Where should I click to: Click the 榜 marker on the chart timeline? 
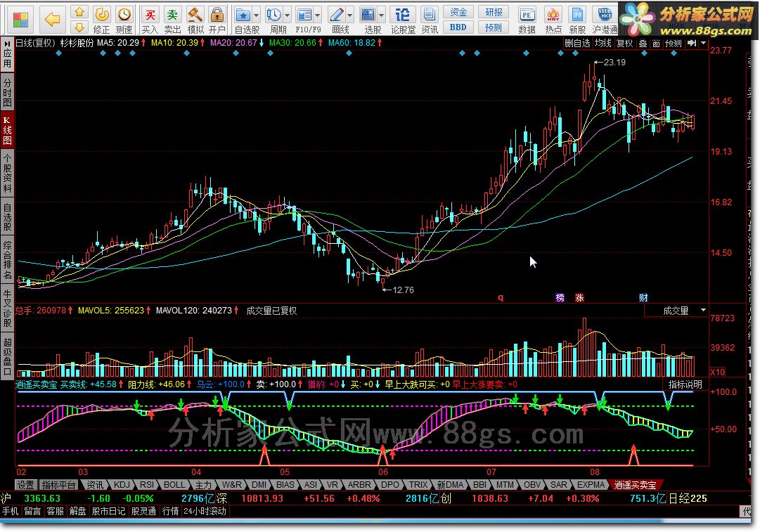tap(560, 297)
